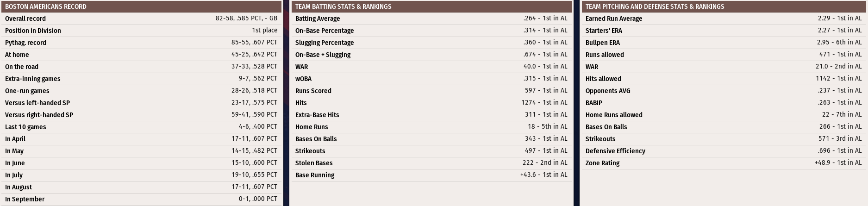The height and width of the screenshot is (206, 868).
Task: Select the Batting Average stat row
Action: tap(431, 19)
